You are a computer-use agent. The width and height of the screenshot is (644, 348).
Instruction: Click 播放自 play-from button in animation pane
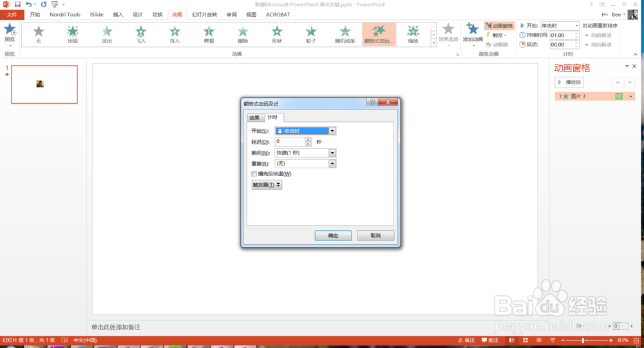[569, 82]
